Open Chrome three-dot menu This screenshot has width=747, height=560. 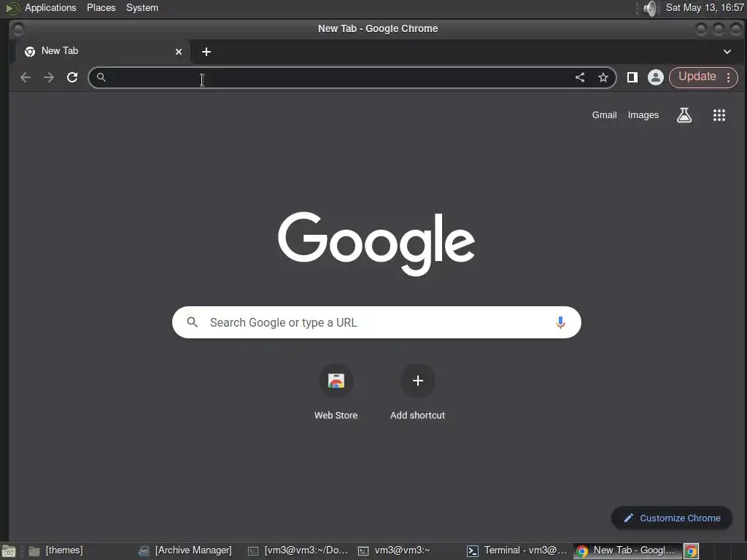(729, 77)
